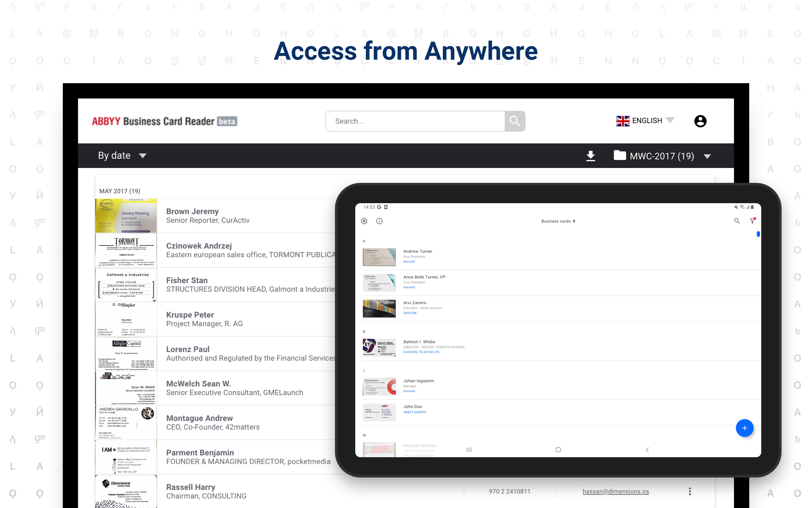Expand the MWC-2017 folder dropdown arrow
Image resolution: width=812 pixels, height=508 pixels.
pyautogui.click(x=707, y=157)
